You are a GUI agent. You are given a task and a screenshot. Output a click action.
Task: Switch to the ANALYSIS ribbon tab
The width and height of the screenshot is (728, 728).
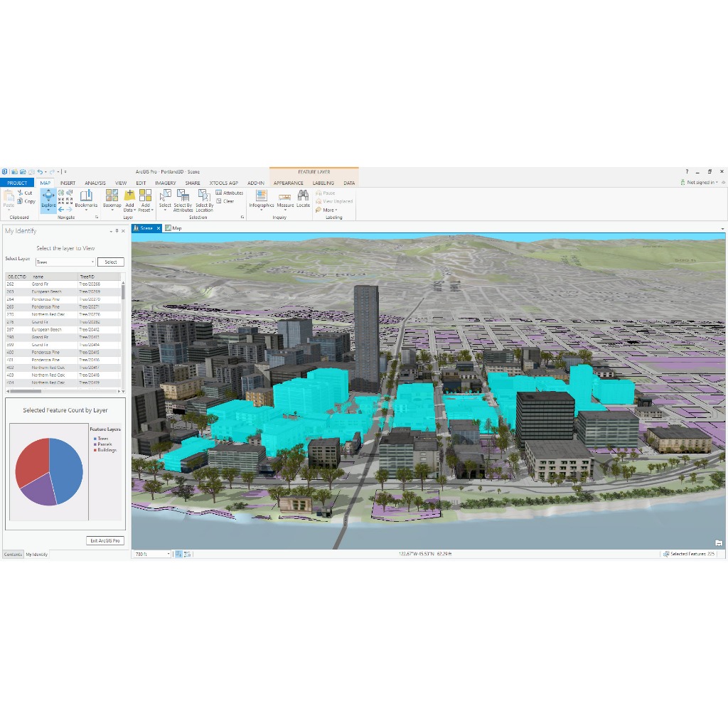[95, 183]
